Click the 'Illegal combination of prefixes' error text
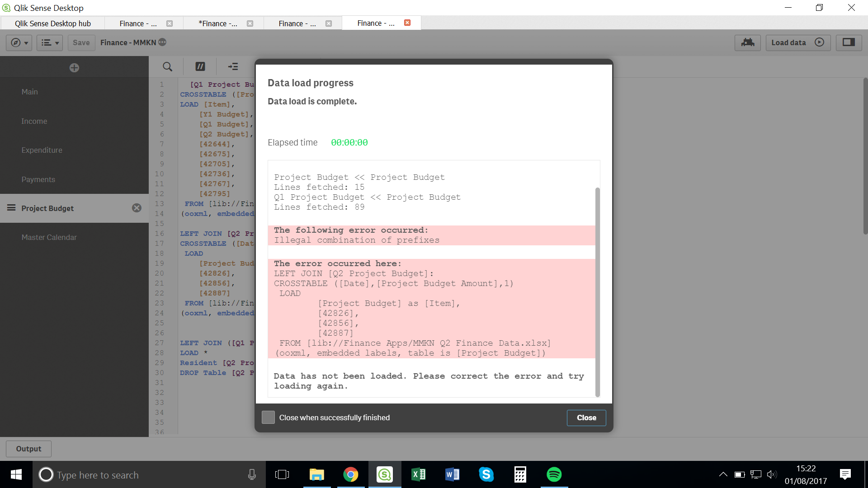The width and height of the screenshot is (868, 488). coord(357,240)
